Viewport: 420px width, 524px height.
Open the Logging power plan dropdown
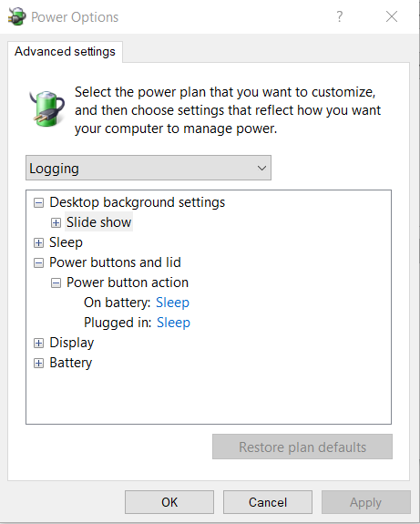149,168
